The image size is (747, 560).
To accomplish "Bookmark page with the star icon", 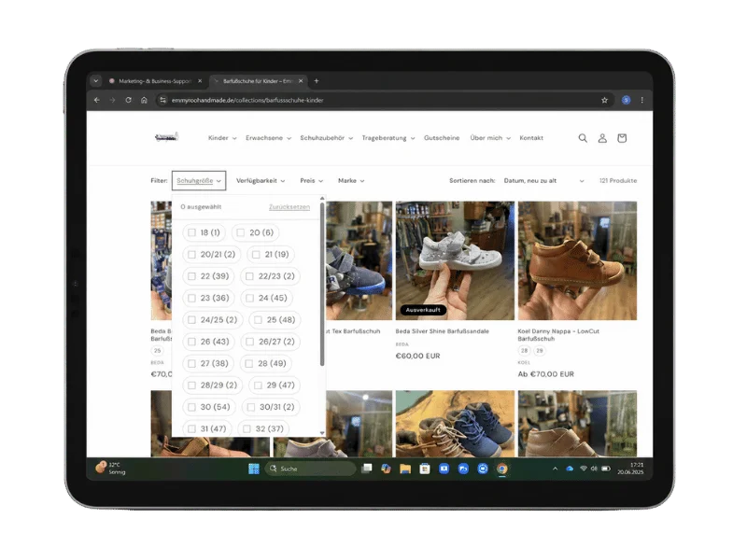I will [604, 100].
